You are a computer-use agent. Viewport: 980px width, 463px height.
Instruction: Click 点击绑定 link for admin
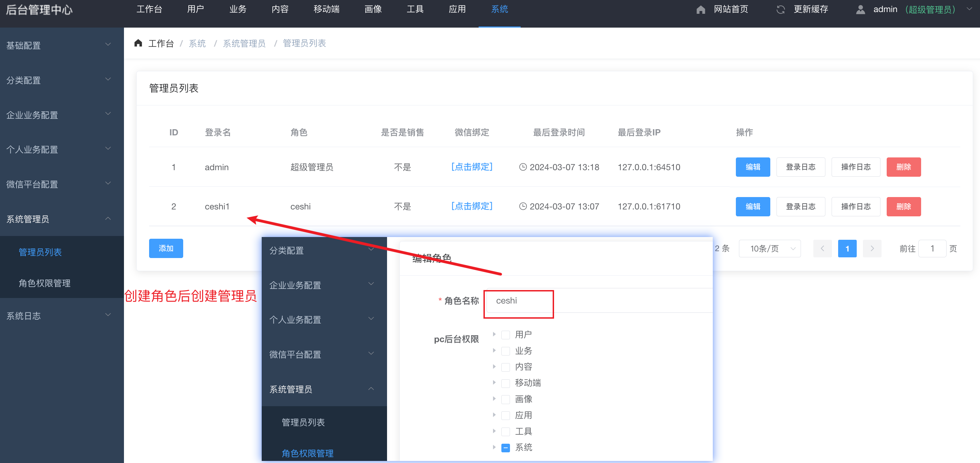472,167
